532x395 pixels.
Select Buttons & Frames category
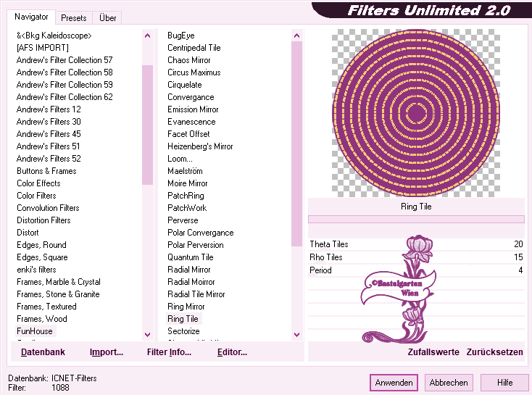click(47, 171)
